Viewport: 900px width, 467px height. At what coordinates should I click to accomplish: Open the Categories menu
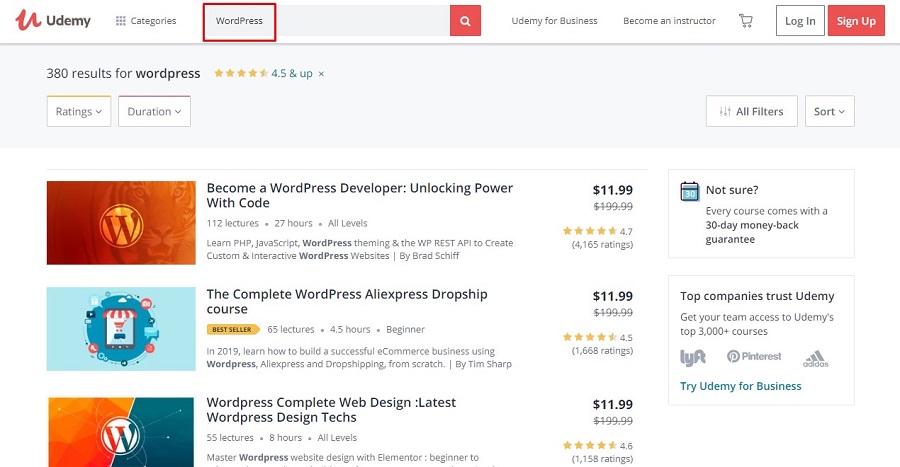pos(146,21)
